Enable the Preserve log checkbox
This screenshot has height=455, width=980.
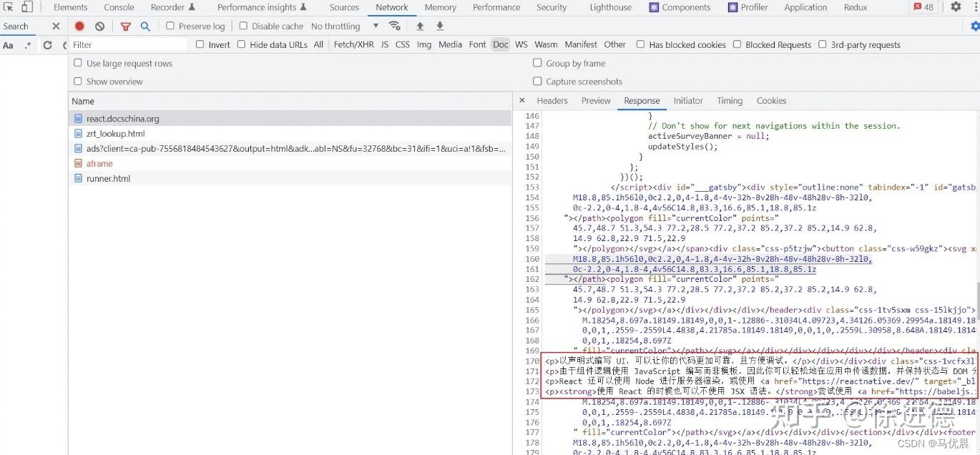point(170,26)
